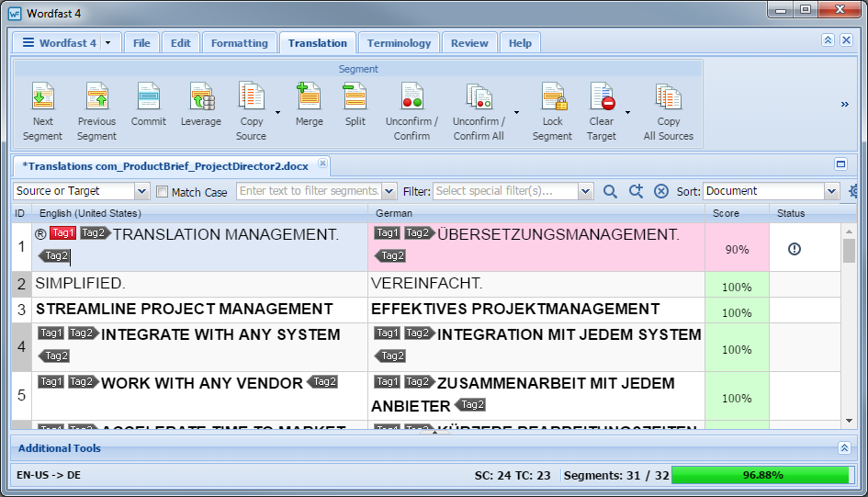Click the search magnifier filter icon
868x497 pixels.
pyautogui.click(x=610, y=191)
